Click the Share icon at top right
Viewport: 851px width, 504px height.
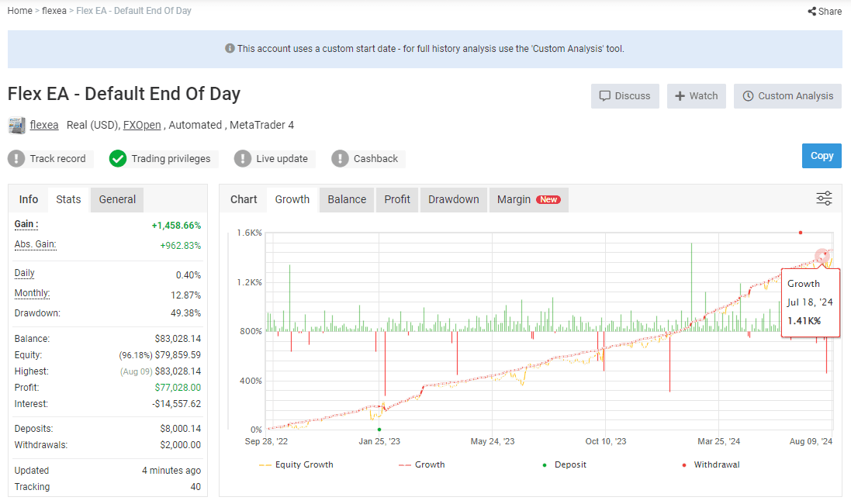811,12
